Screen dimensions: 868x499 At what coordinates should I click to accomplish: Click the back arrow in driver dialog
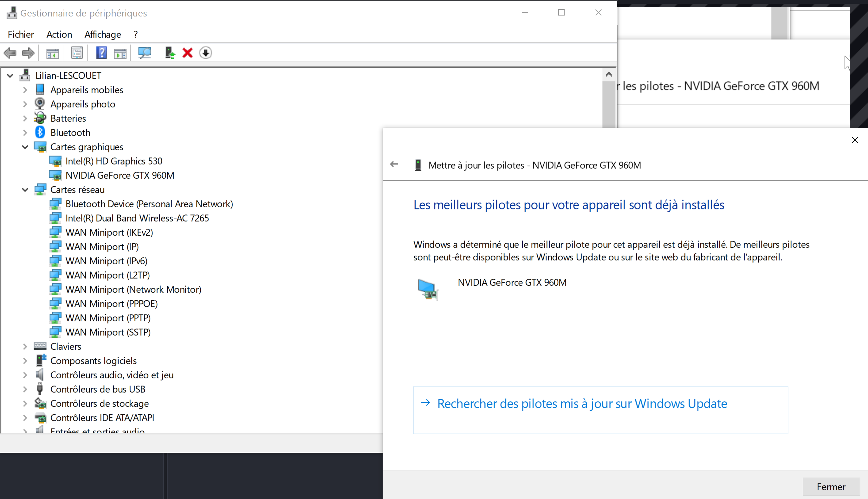tap(394, 164)
